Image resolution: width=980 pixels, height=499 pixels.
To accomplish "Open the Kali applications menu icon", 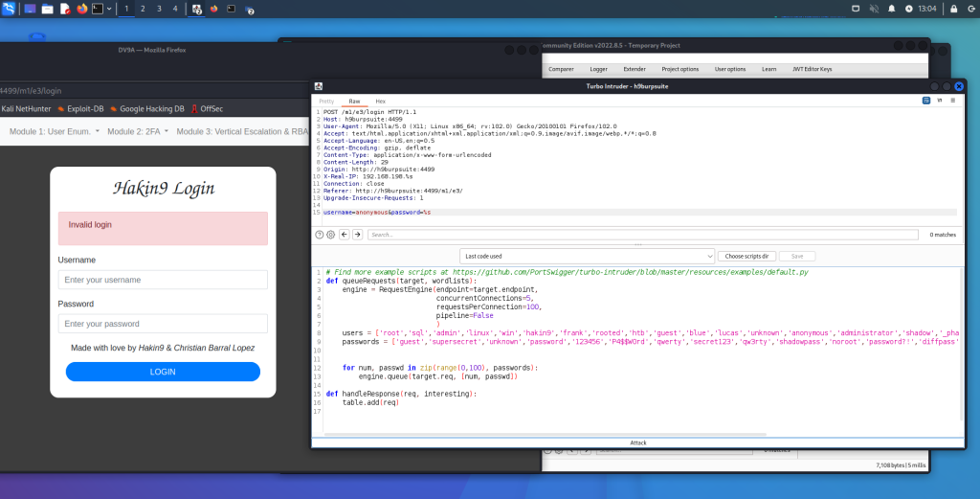I will coord(9,9).
